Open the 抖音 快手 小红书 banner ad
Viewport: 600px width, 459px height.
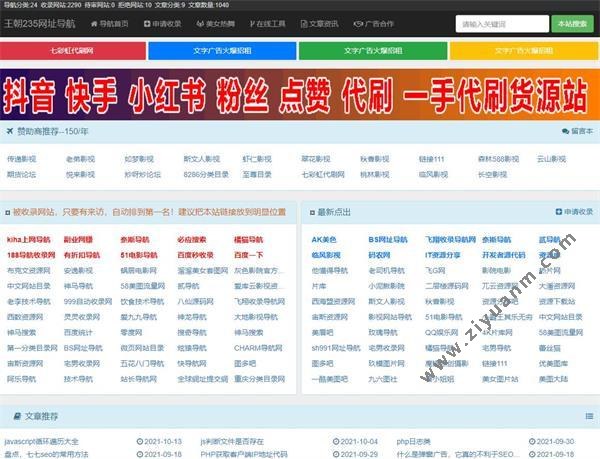(x=300, y=94)
